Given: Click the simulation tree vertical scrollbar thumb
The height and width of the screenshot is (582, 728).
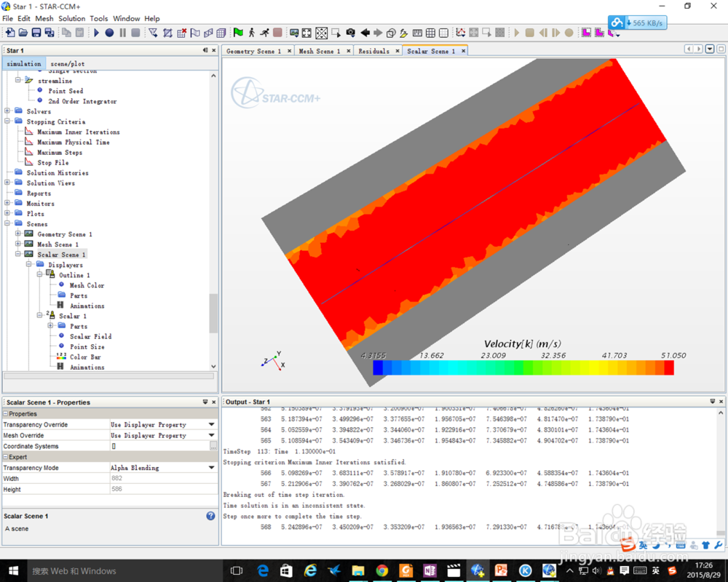Looking at the screenshot, I should click(x=213, y=314).
